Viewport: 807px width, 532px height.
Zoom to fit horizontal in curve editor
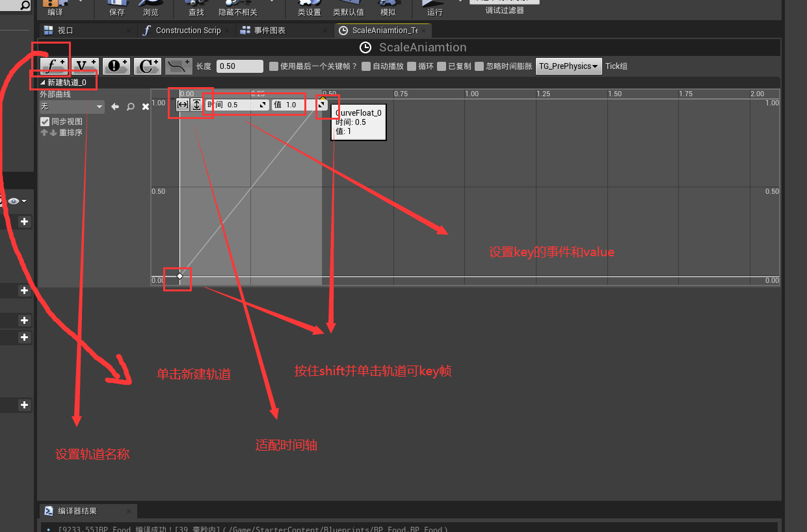click(x=183, y=105)
